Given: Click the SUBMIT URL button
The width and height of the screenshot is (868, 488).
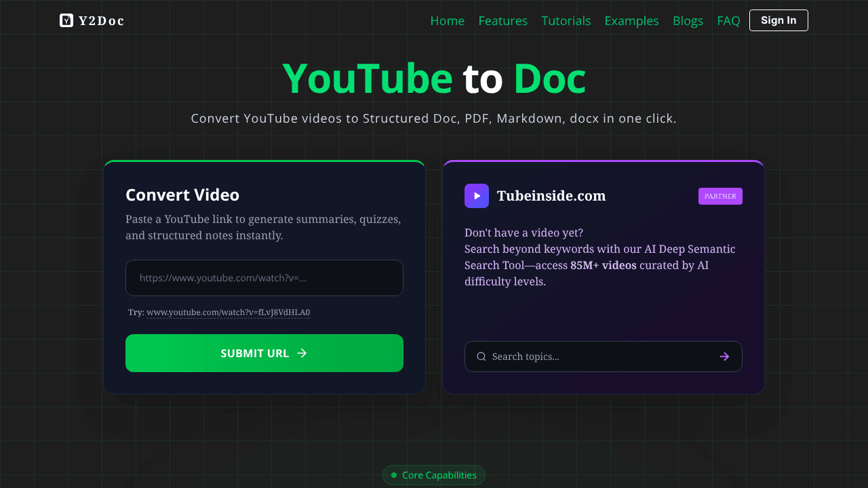Looking at the screenshot, I should point(264,353).
